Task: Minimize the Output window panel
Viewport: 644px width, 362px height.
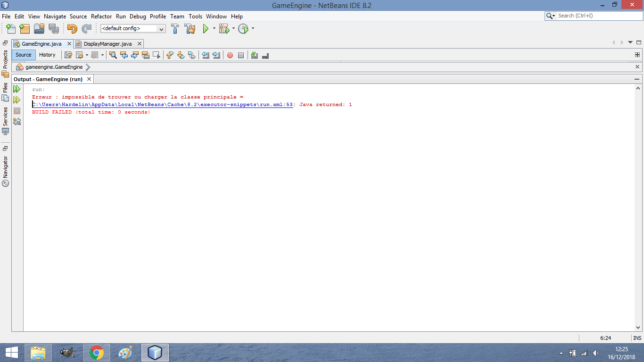Action: (637, 79)
